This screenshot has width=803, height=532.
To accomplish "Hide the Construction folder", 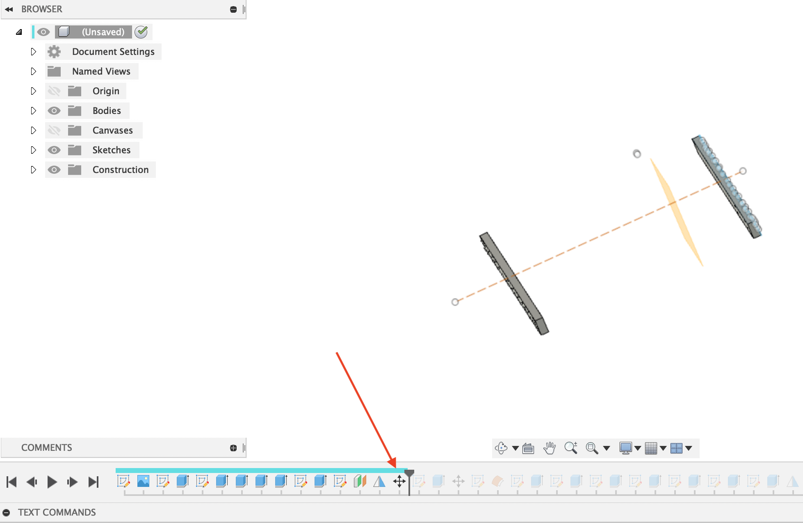I will coord(54,170).
